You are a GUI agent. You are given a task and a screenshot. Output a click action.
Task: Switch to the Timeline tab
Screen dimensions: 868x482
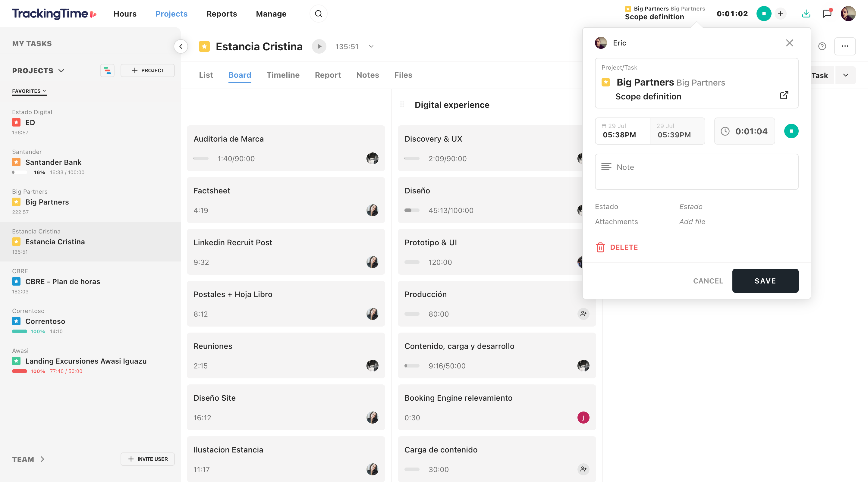pos(283,75)
